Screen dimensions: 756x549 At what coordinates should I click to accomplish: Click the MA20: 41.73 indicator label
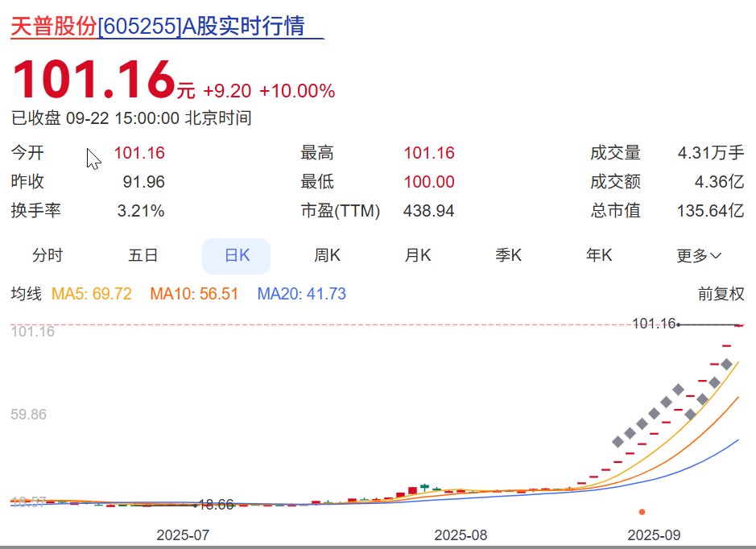pyautogui.click(x=301, y=294)
